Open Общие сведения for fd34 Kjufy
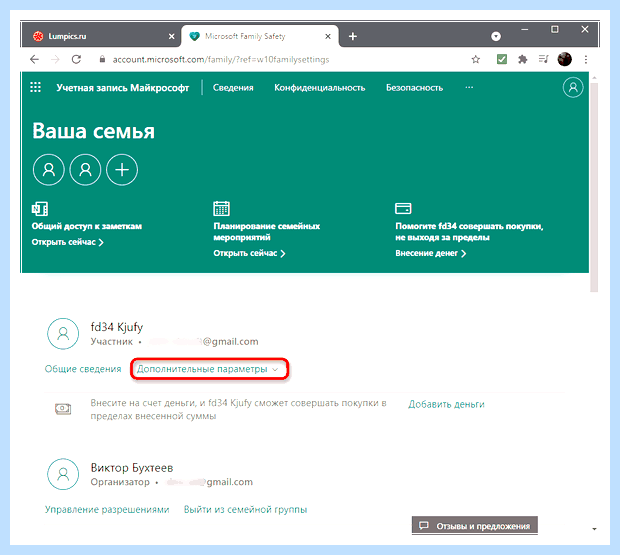The height and width of the screenshot is (555, 620). point(83,369)
